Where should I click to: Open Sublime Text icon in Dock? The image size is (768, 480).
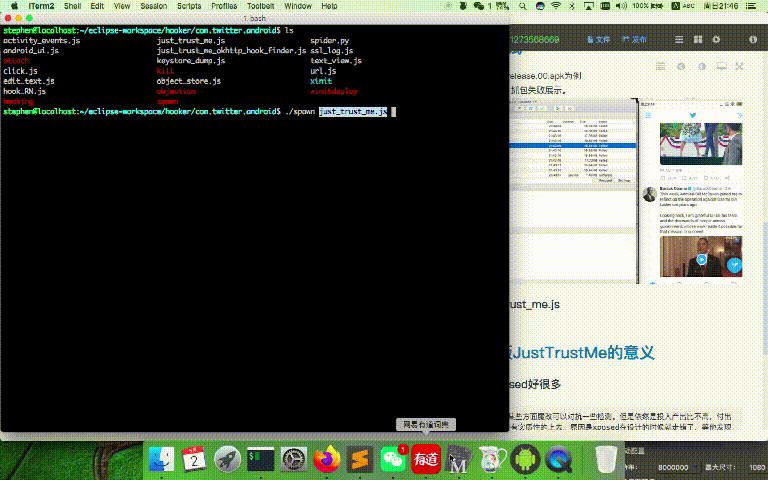click(x=360, y=459)
